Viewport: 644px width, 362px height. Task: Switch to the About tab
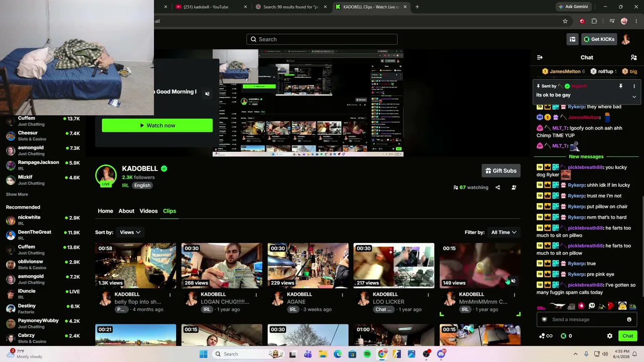[x=126, y=211]
